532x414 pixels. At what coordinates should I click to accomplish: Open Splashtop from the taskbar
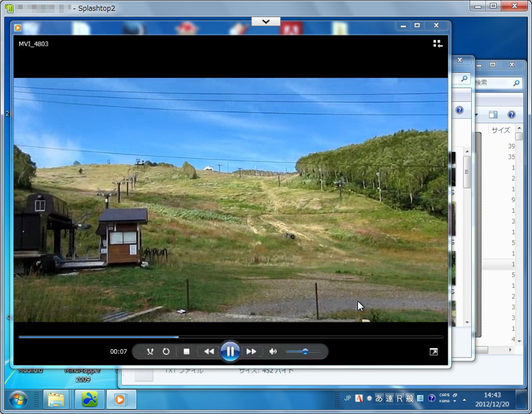[x=88, y=400]
